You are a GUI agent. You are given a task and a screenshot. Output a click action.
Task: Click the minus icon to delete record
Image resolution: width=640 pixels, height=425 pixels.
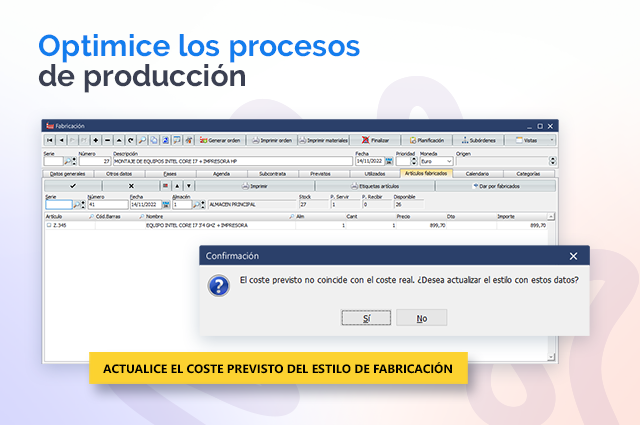[106, 140]
